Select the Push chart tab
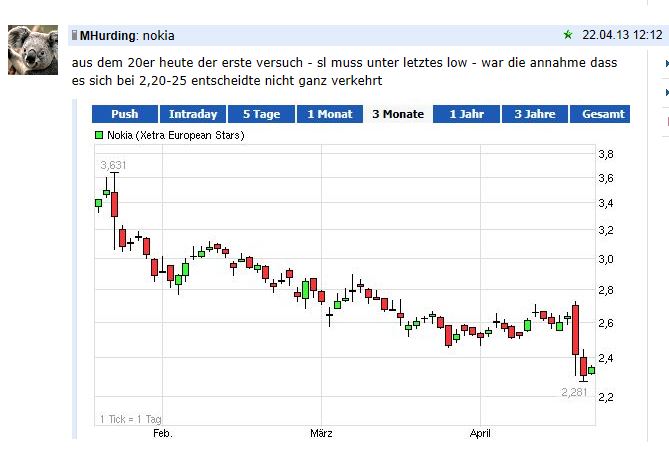Image resolution: width=669 pixels, height=462 pixels. 125,114
